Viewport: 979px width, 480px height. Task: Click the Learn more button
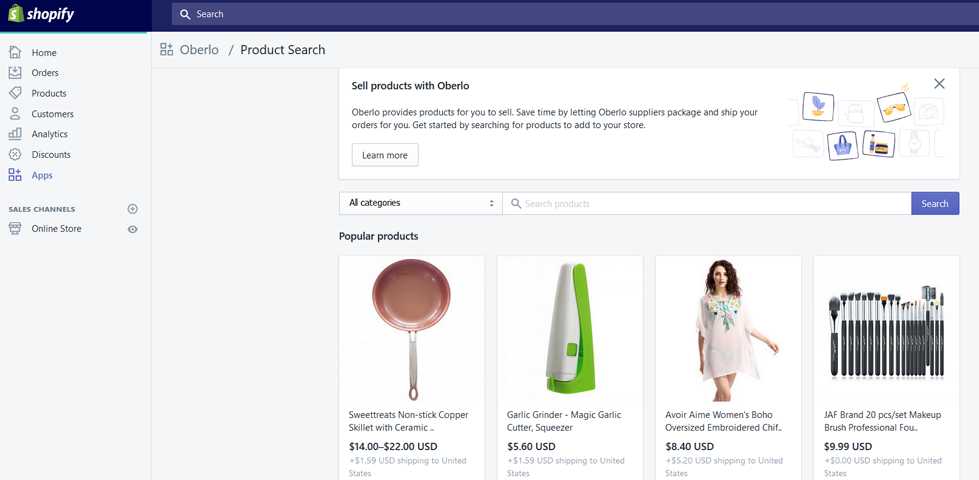[x=385, y=155]
